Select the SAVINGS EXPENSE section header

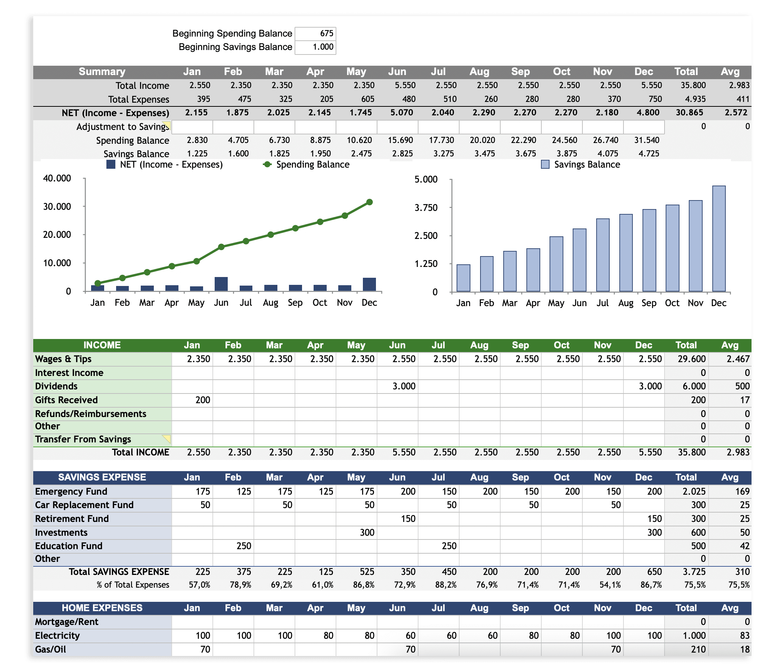(102, 477)
